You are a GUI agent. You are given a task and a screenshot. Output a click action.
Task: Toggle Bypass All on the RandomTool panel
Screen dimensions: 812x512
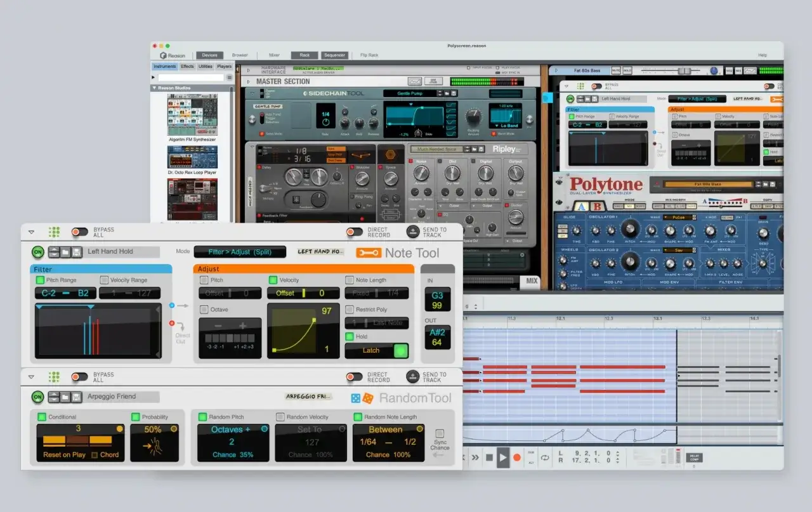tap(79, 377)
